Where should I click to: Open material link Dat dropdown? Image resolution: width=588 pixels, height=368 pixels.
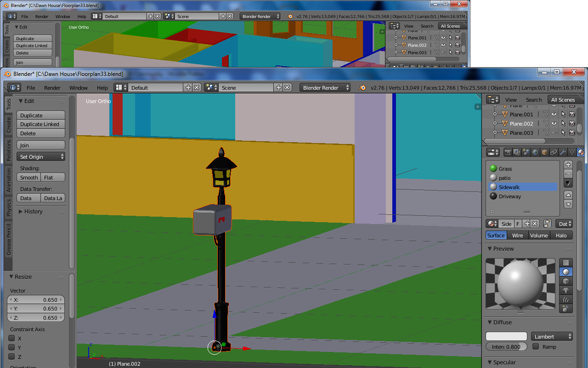(564, 224)
